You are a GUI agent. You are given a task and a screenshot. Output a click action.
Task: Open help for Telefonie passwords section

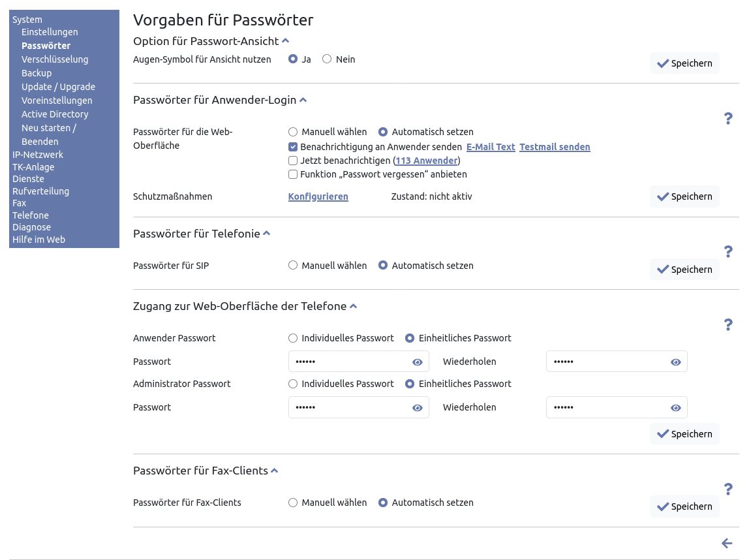pos(728,252)
